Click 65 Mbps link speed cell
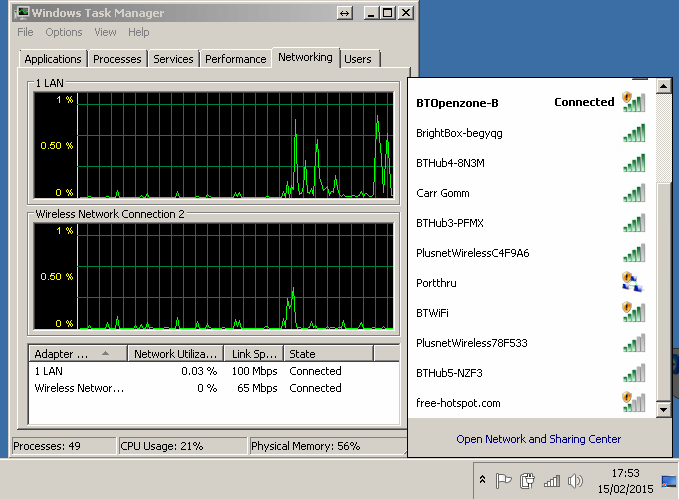This screenshot has height=499, width=679. click(257, 388)
